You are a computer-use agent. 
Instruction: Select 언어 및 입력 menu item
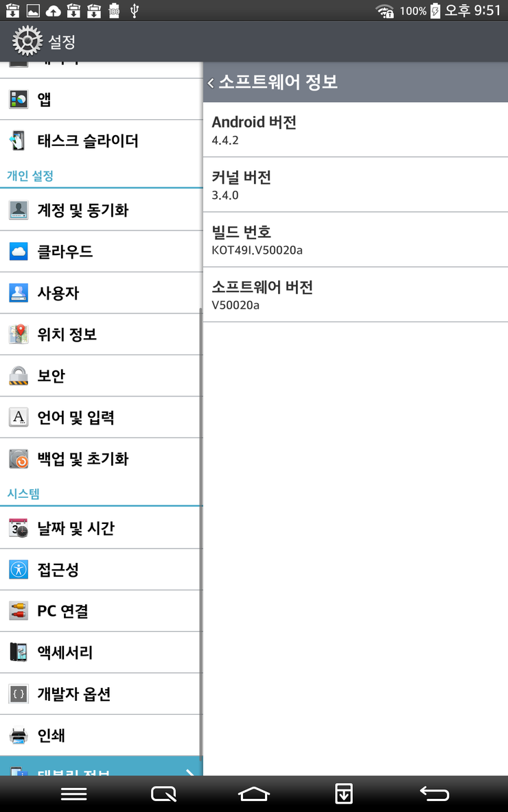101,418
